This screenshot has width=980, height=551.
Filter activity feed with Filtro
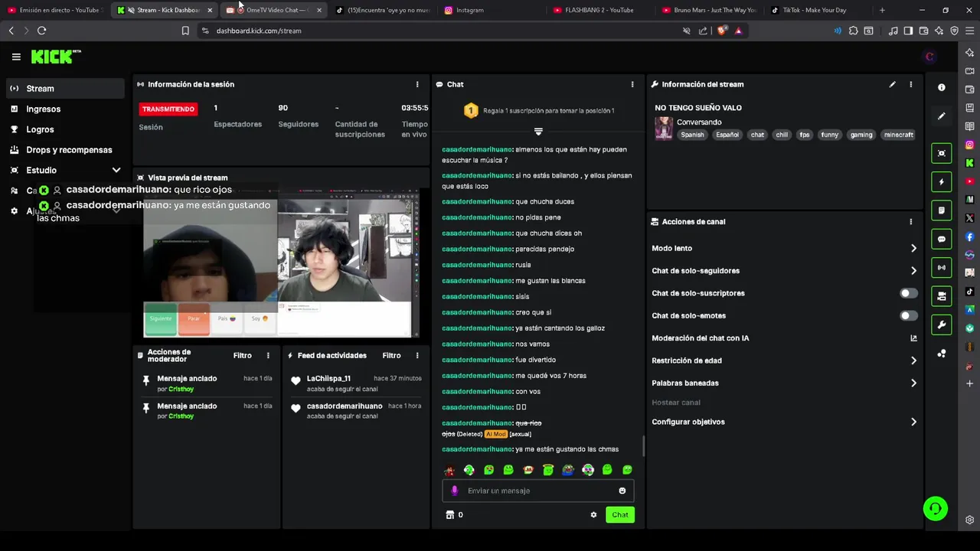[x=391, y=356]
